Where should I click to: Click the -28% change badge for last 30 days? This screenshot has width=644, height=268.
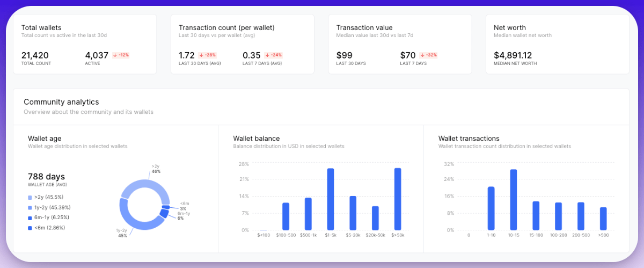pos(207,55)
